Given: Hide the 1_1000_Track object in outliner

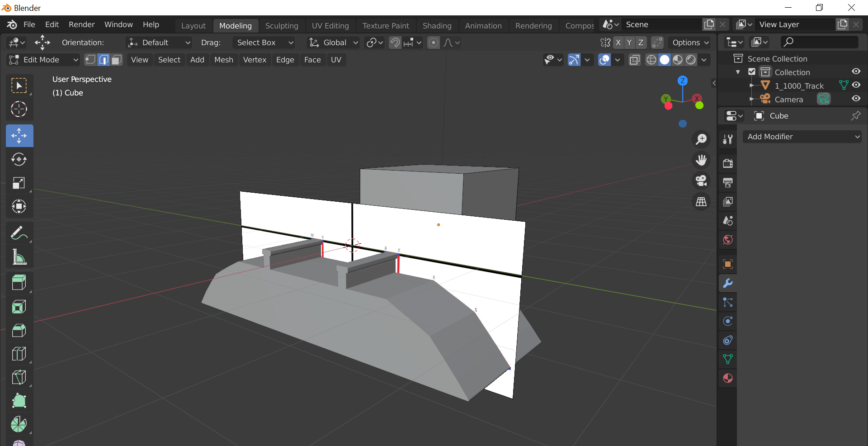Looking at the screenshot, I should point(856,85).
